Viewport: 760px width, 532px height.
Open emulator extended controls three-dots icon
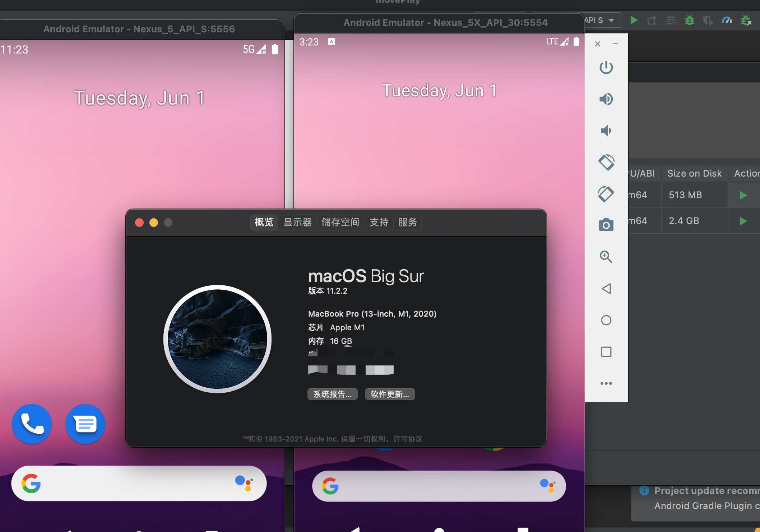606,383
